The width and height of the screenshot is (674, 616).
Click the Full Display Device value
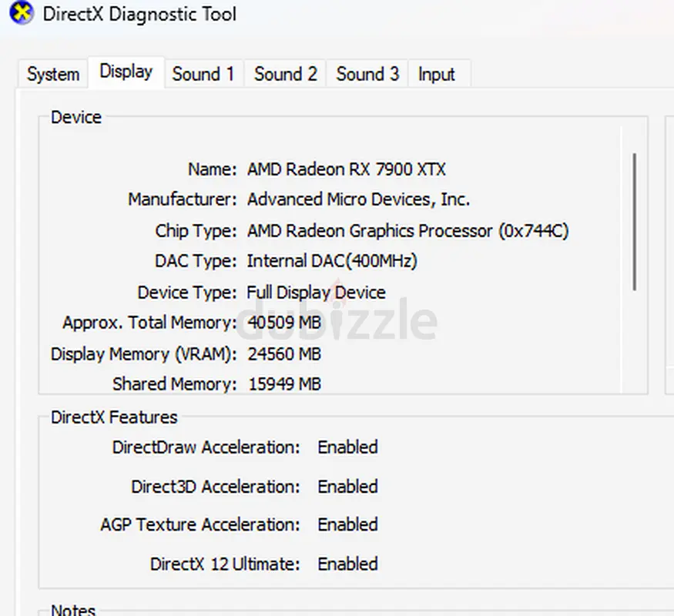(x=316, y=293)
